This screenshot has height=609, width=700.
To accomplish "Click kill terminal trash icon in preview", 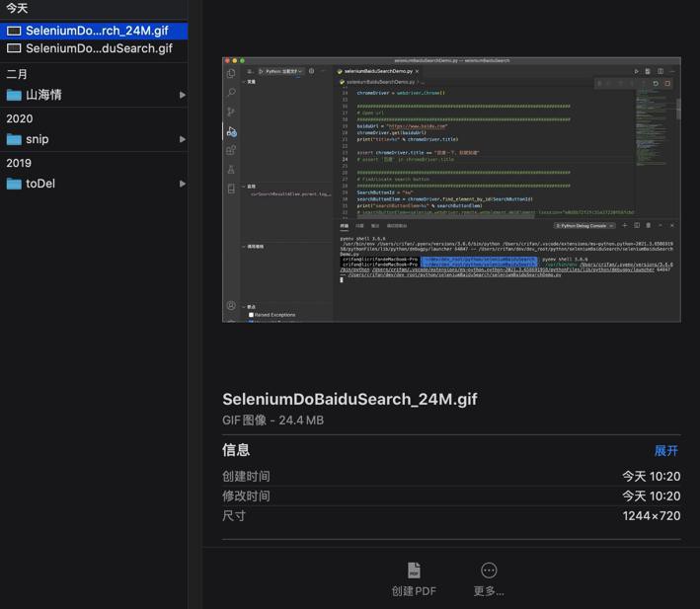I will click(649, 226).
